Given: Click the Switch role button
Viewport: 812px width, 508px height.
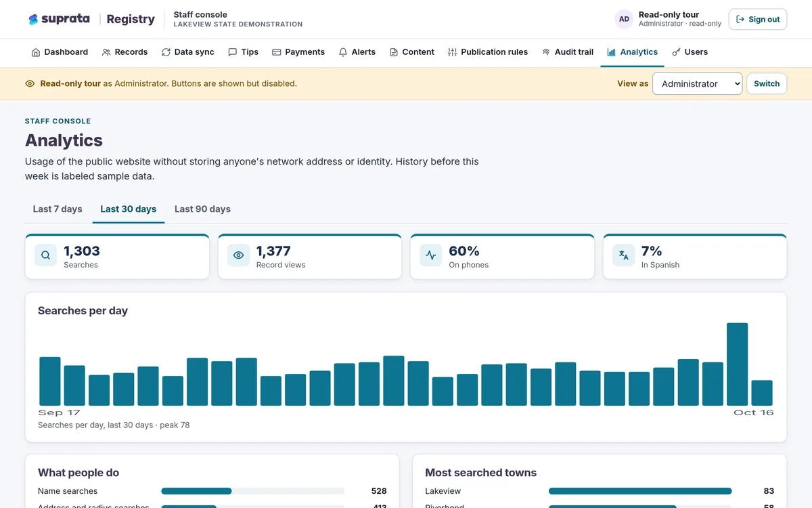Looking at the screenshot, I should [767, 84].
